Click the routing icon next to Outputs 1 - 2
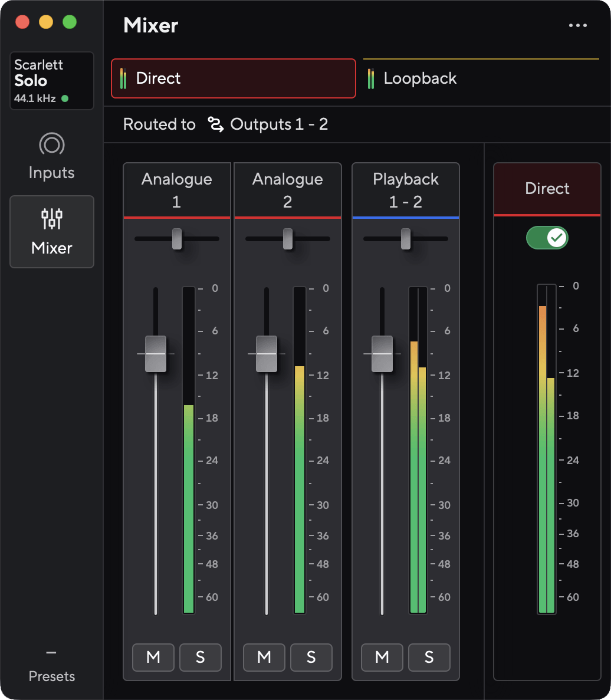Screen dimensions: 611x700 tap(216, 124)
